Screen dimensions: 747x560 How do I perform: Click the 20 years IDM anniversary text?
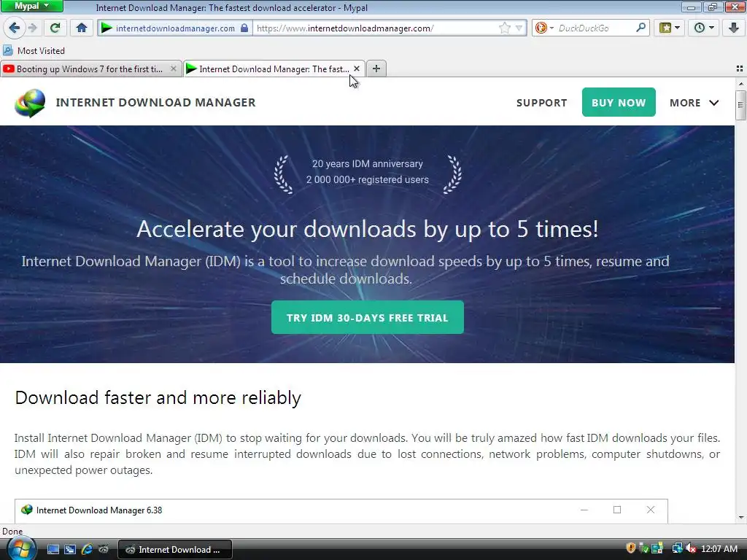(368, 164)
